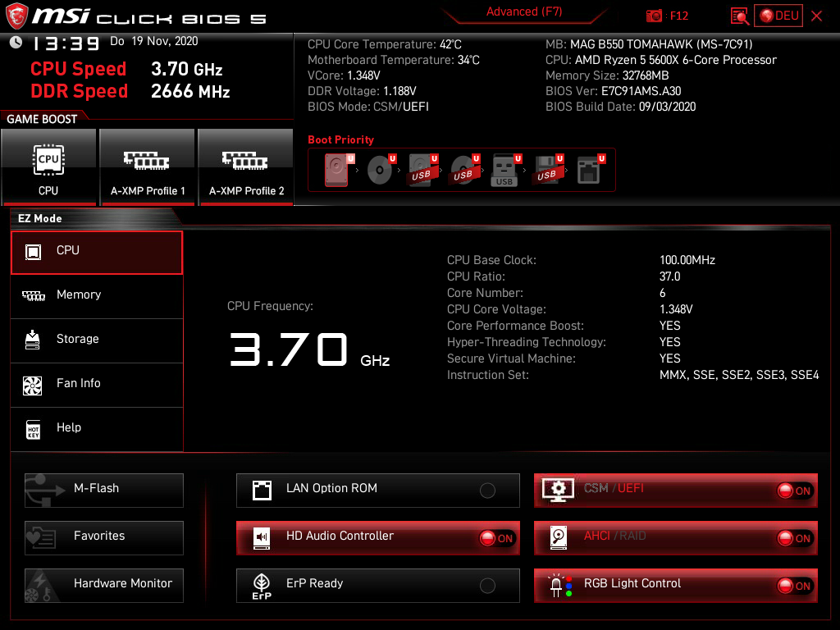This screenshot has height=630, width=840.
Task: Click the 'VCore: 1.348V' reading
Action: pyautogui.click(x=344, y=75)
